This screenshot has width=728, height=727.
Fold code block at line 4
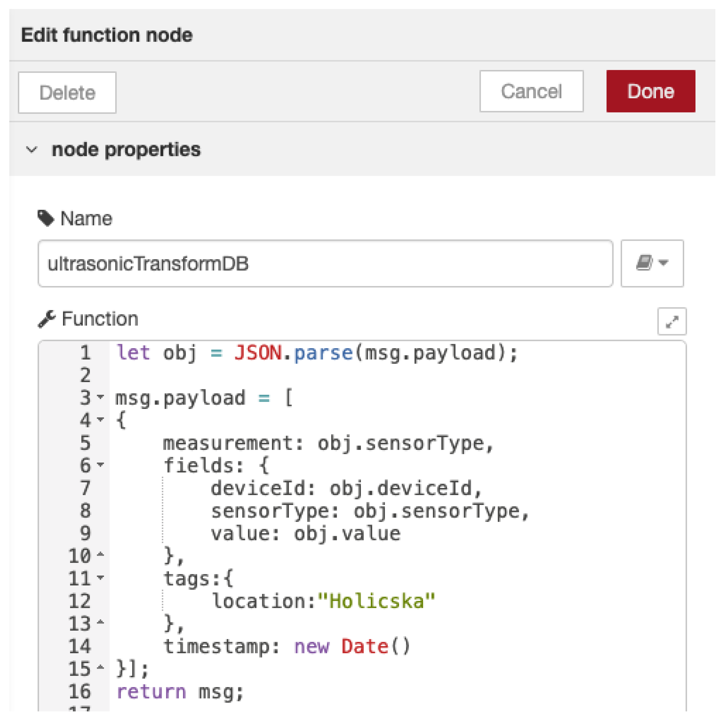[x=100, y=420]
